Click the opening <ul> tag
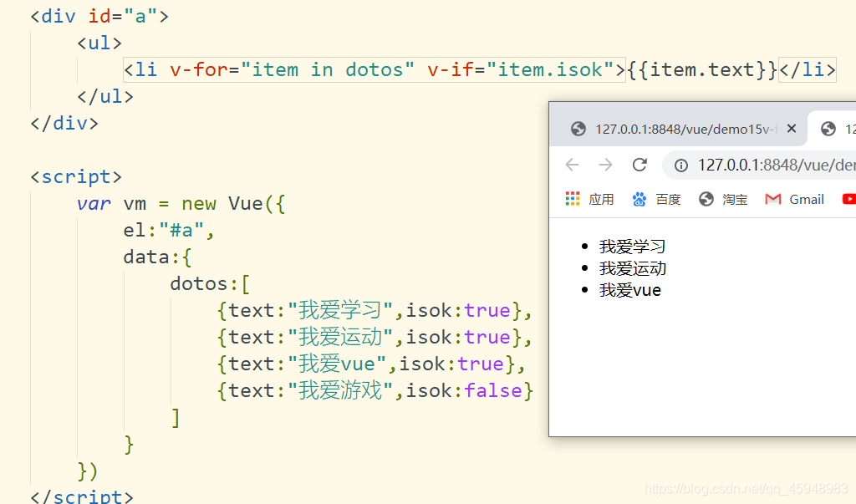The width and height of the screenshot is (856, 504). pos(99,43)
